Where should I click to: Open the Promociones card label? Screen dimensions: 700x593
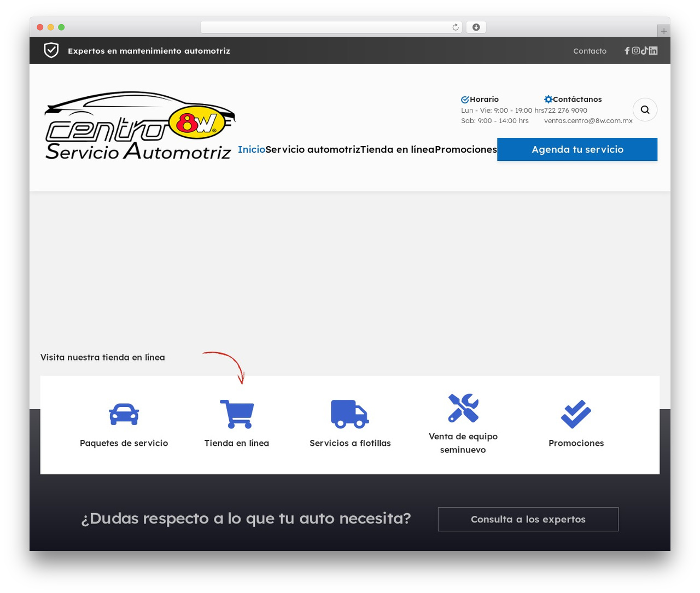[576, 443]
